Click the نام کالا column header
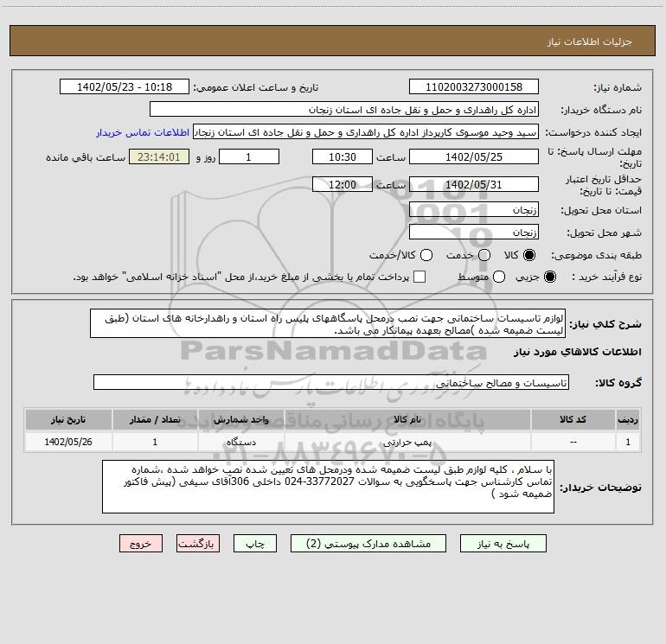The width and height of the screenshot is (666, 644). click(x=407, y=419)
